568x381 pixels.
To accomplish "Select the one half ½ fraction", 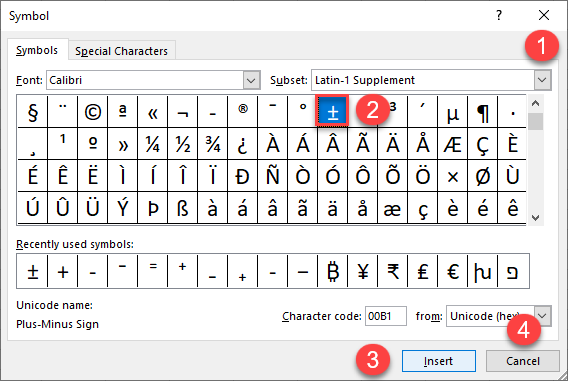I will (x=183, y=144).
